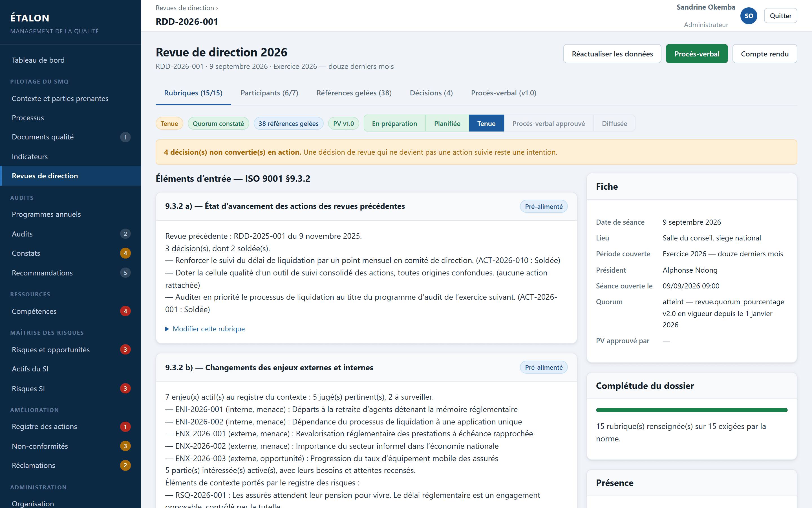The width and height of the screenshot is (812, 508).
Task: Select Revues de direction in sidebar
Action: point(70,176)
